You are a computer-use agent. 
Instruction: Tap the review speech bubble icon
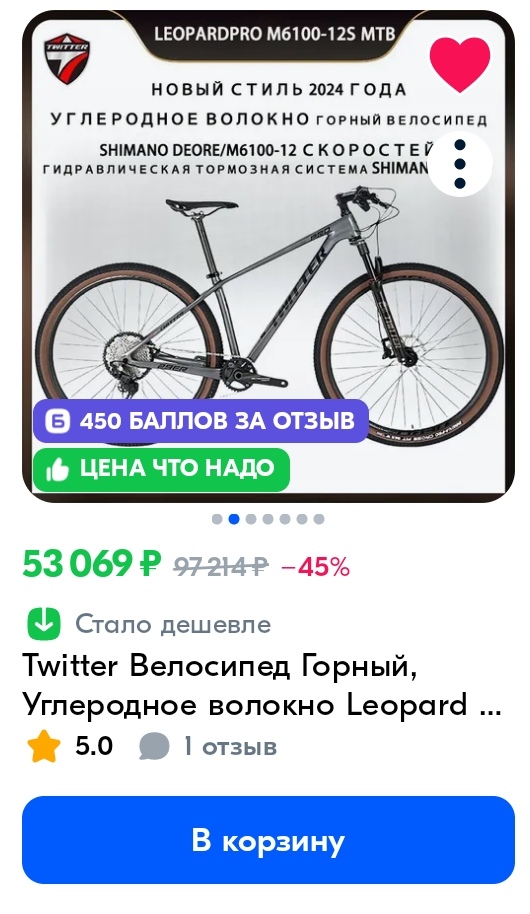154,747
